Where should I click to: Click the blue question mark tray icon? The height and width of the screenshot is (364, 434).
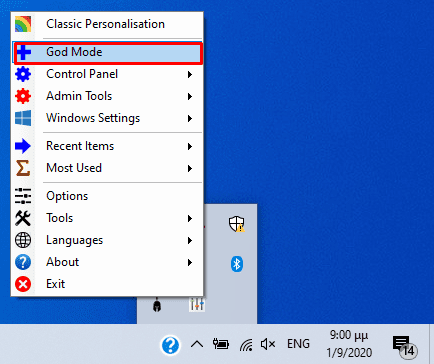tap(170, 345)
